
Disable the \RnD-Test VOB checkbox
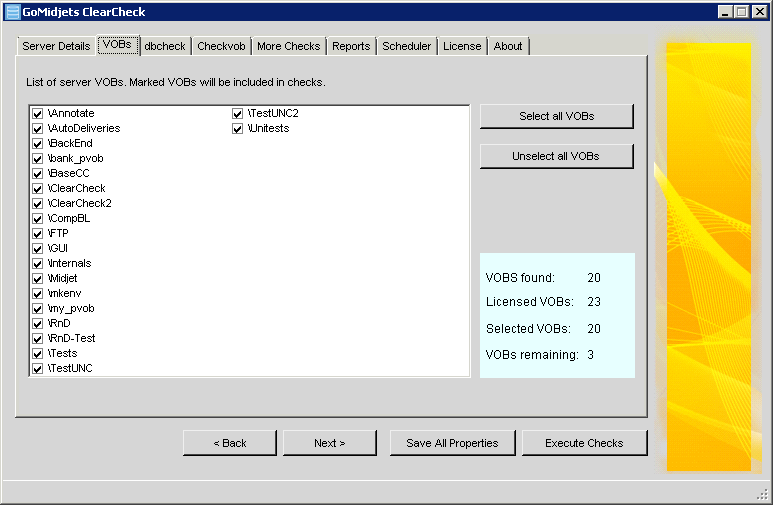[38, 339]
